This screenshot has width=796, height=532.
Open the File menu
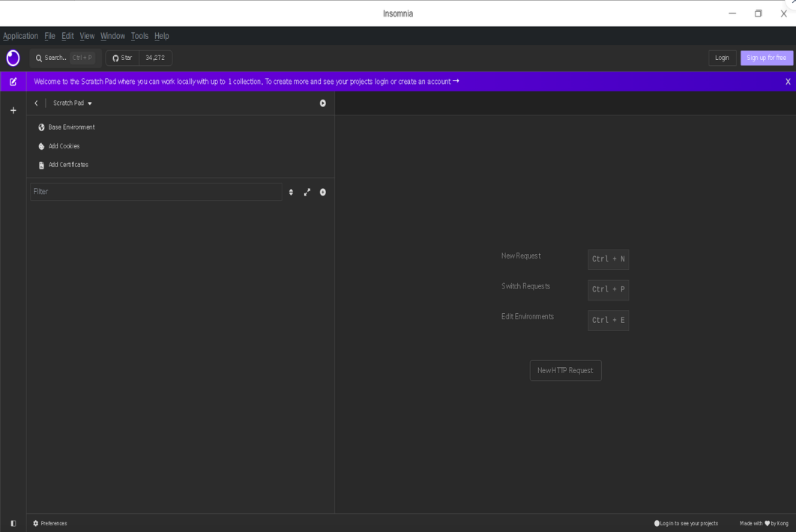click(x=49, y=36)
